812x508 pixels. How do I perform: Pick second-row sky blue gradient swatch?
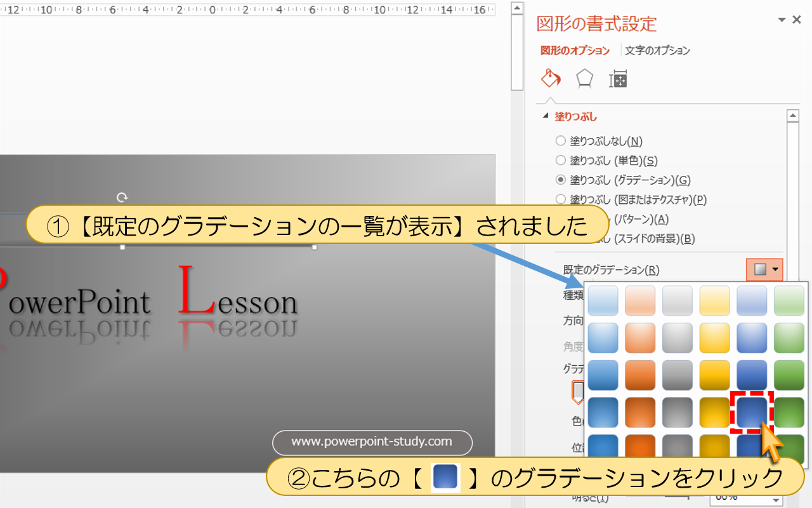(603, 338)
